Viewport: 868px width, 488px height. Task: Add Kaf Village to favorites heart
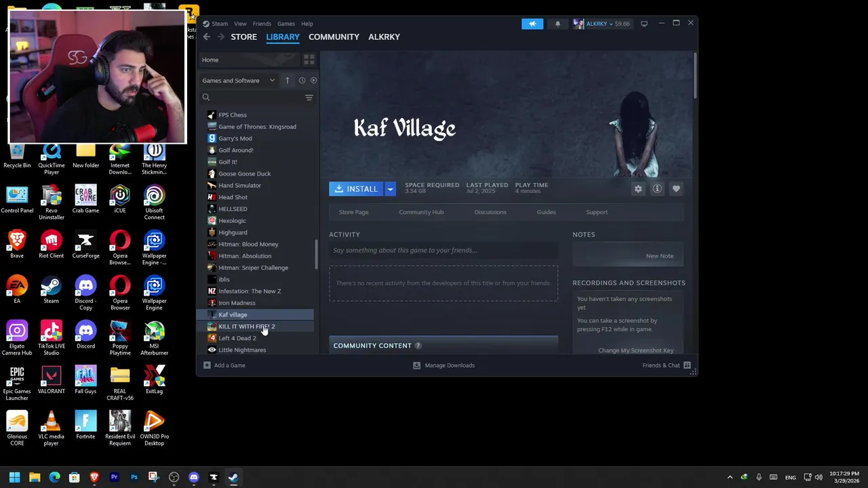tap(676, 189)
